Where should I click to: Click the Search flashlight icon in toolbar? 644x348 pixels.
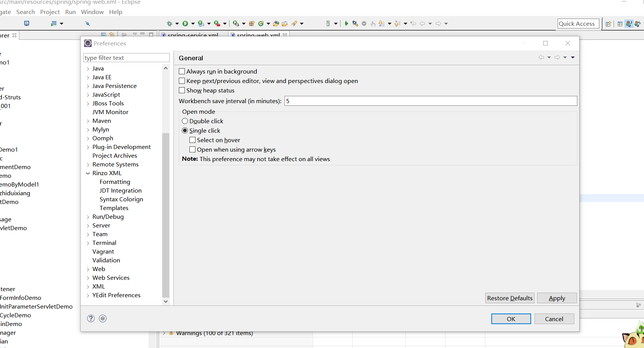294,24
